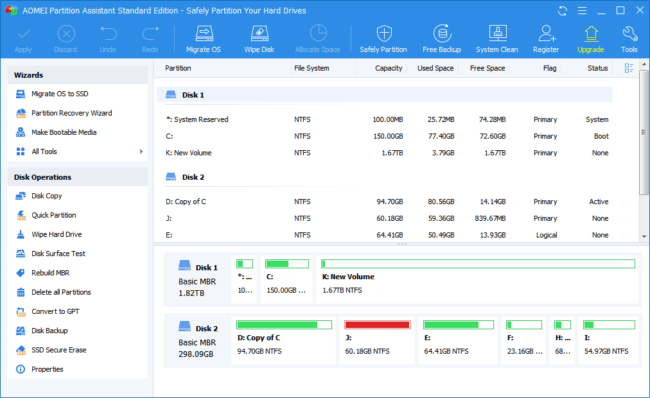This screenshot has height=398, width=650.
Task: Click the Apply toolbar button
Action: [23, 40]
